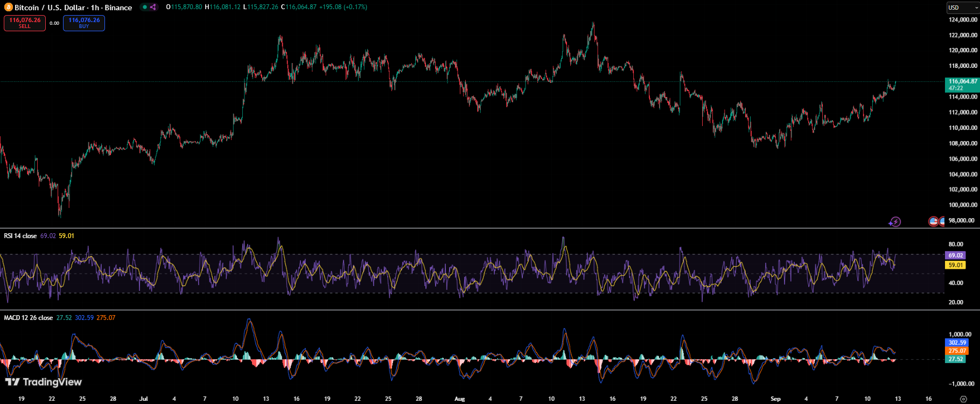Click the orange signal value label 275.07
Screen dimensions: 980x404
tap(957, 351)
